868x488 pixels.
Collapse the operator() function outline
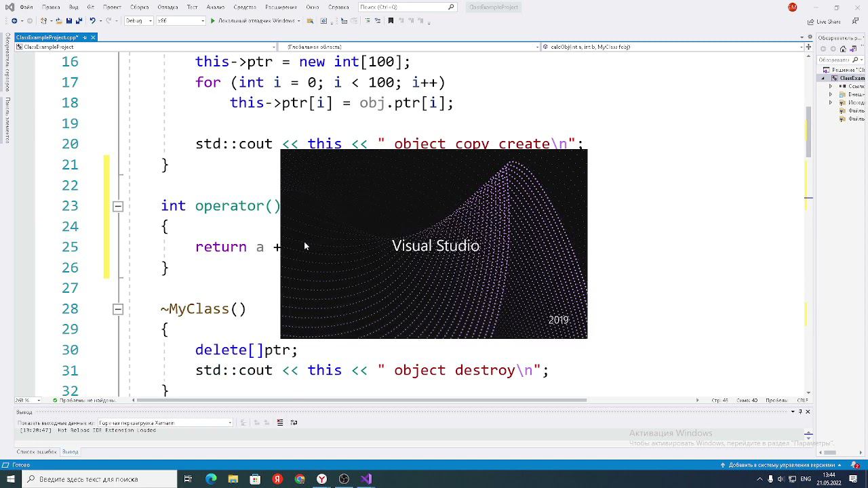pyautogui.click(x=117, y=206)
